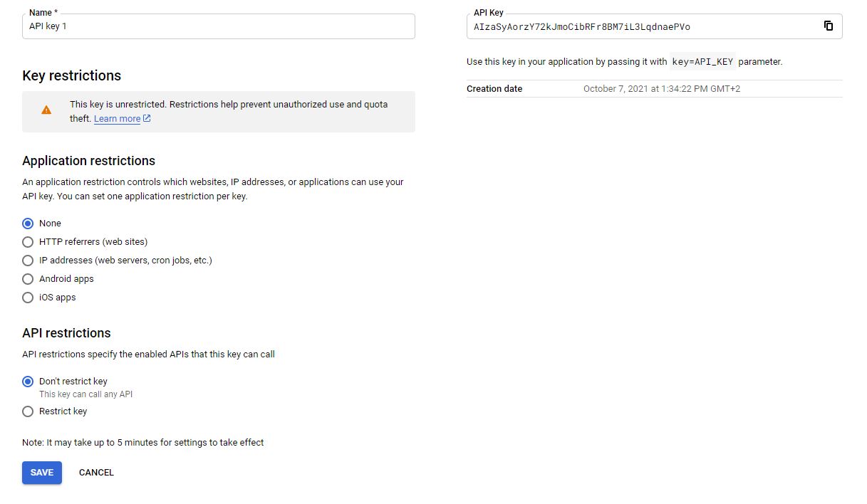Select Don't restrict key option

coord(28,382)
